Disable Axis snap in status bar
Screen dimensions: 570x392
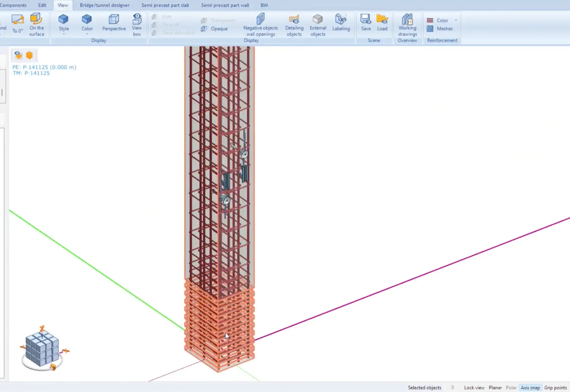(530, 387)
